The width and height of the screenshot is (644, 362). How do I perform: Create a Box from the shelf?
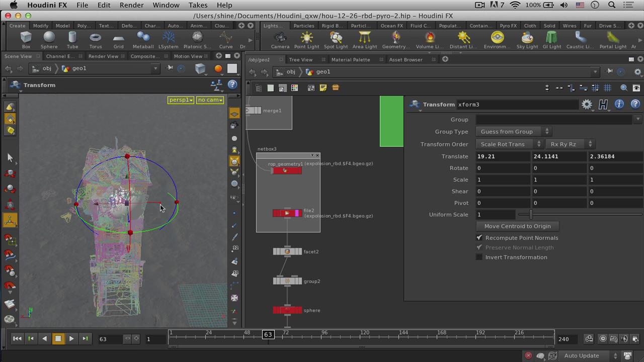click(26, 40)
